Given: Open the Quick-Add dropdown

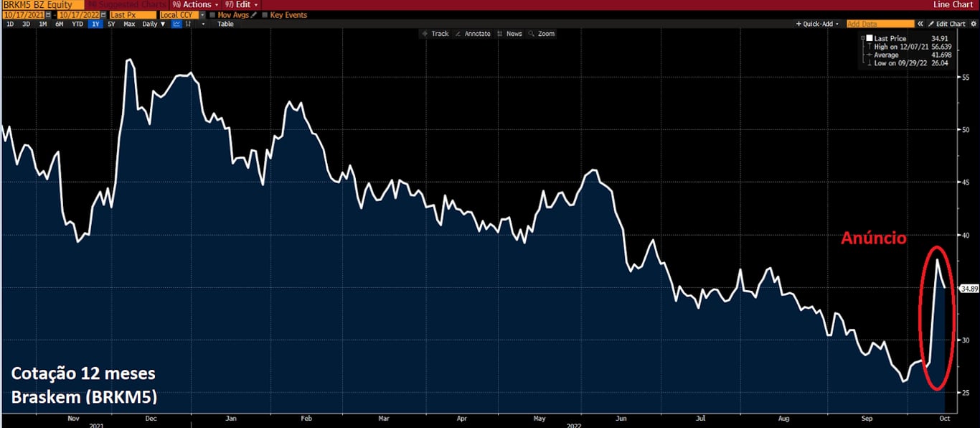Looking at the screenshot, I should pos(818,24).
